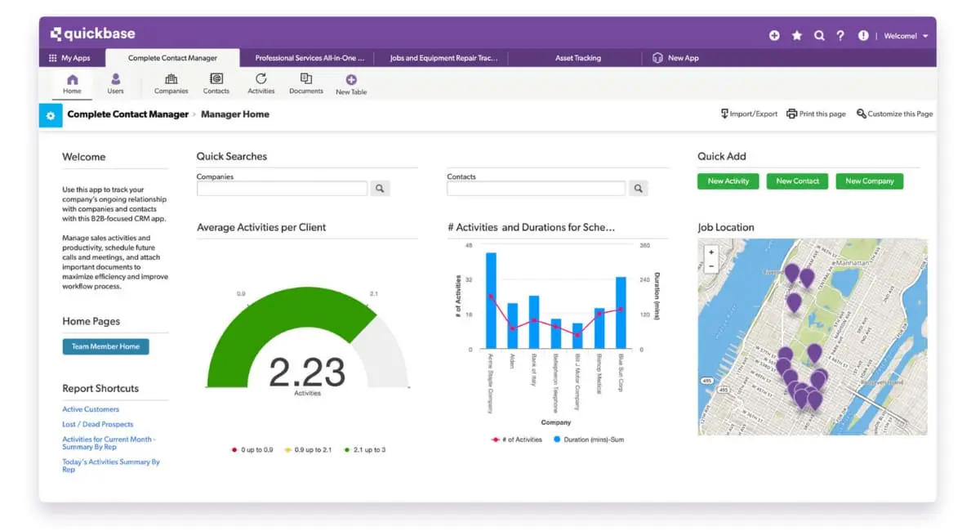Click Import/Export link
Viewport: 980px width, 531px height.
tap(749, 114)
